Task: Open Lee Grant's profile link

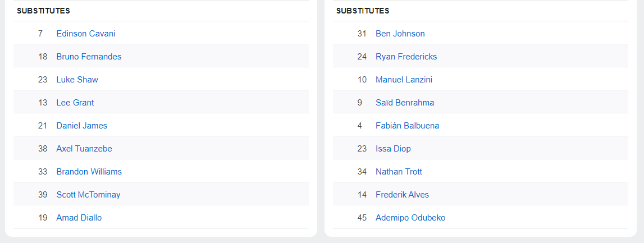Action: [x=75, y=103]
